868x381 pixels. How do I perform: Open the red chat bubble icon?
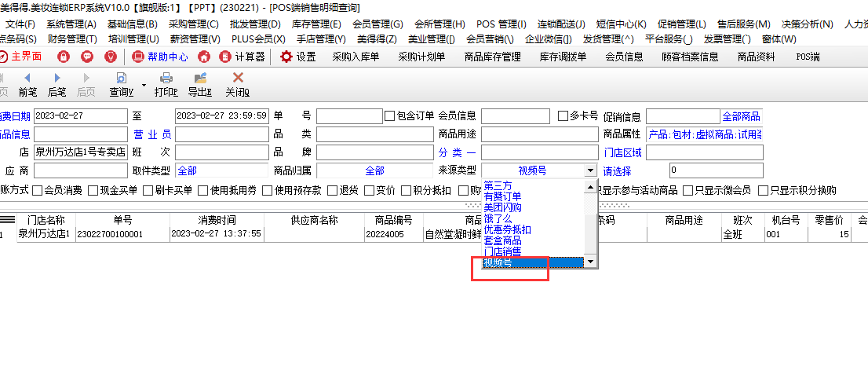[87, 57]
